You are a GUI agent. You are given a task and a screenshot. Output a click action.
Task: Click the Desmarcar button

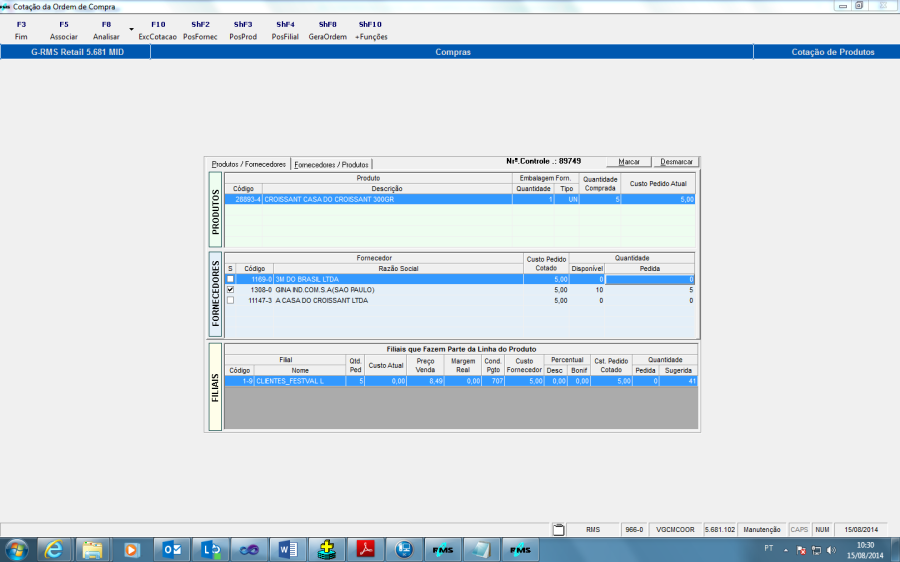676,162
